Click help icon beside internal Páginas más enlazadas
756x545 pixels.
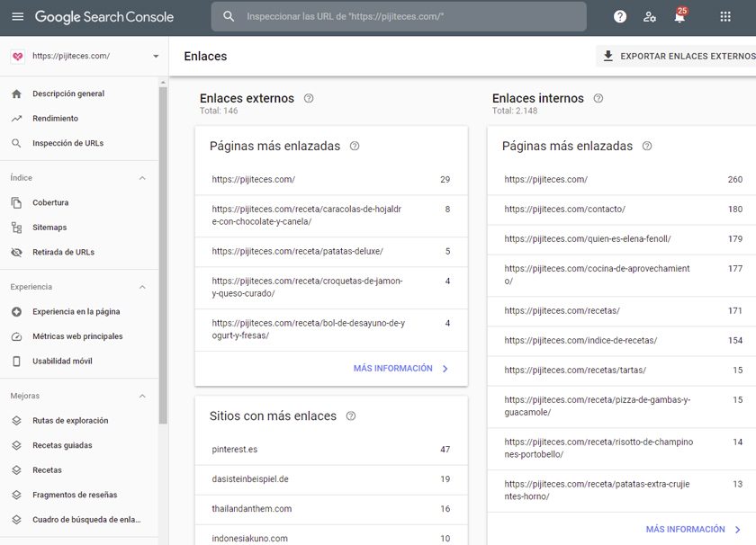coord(647,146)
